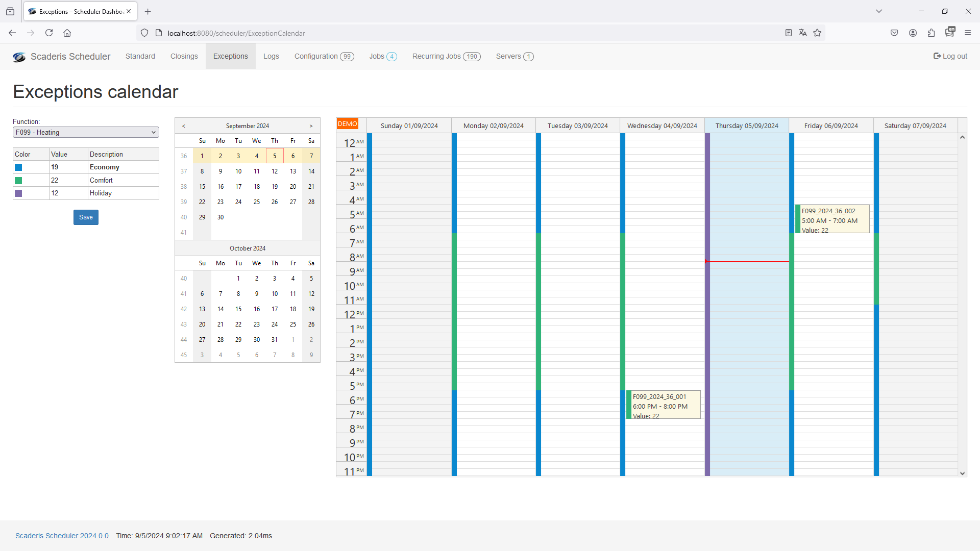Open the Firefox hamburger menu
Viewport: 980px width, 551px height.
point(968,33)
